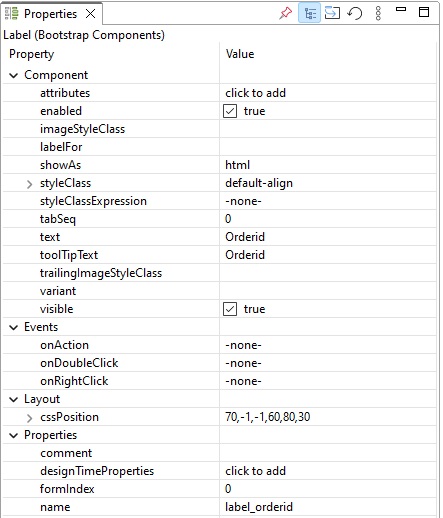Minimize the Properties view panel

(401, 9)
